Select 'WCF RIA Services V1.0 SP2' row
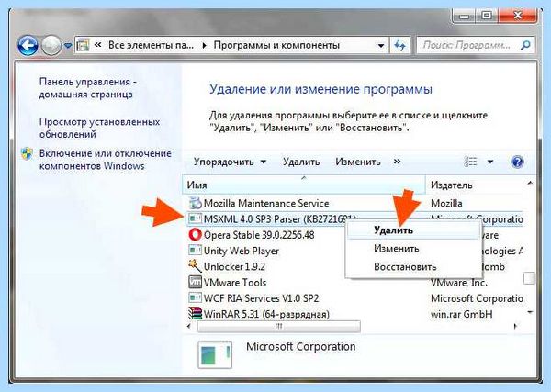Screen dimensions: 551x392 tap(261, 298)
